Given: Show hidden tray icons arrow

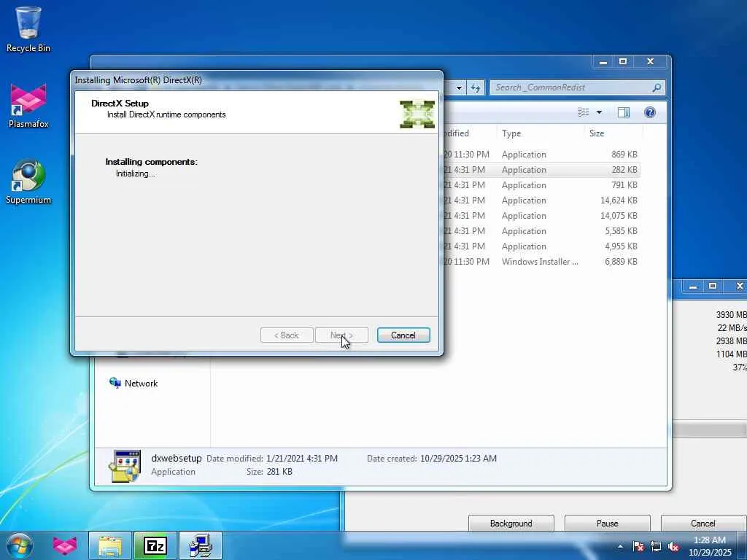Looking at the screenshot, I should tap(620, 546).
